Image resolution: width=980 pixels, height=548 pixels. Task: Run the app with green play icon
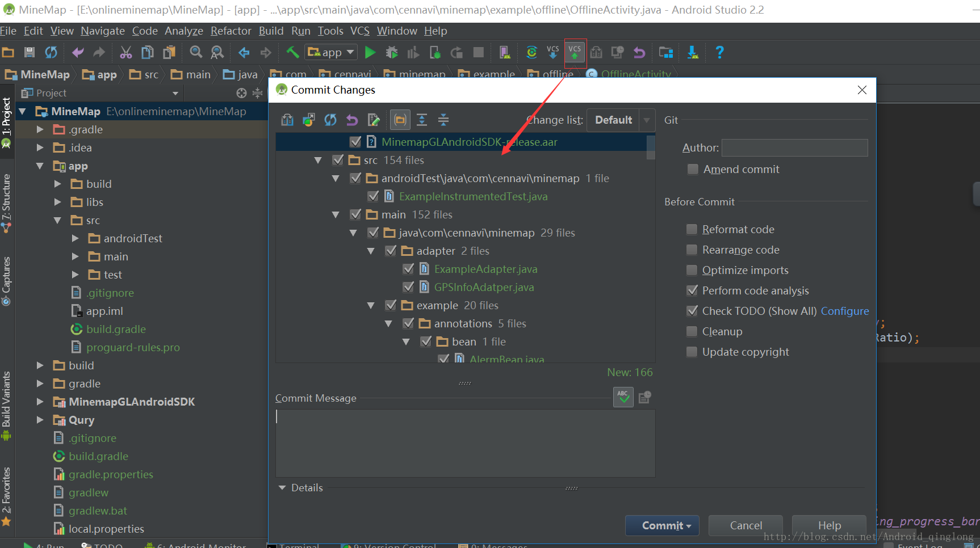(x=370, y=53)
